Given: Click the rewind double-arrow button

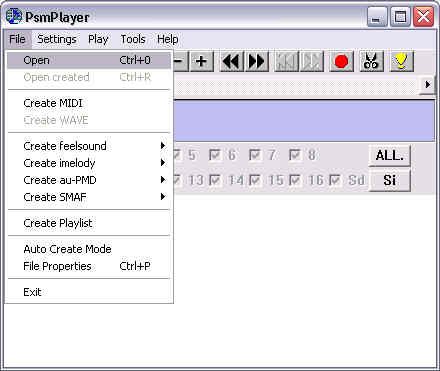Looking at the screenshot, I should click(232, 61).
